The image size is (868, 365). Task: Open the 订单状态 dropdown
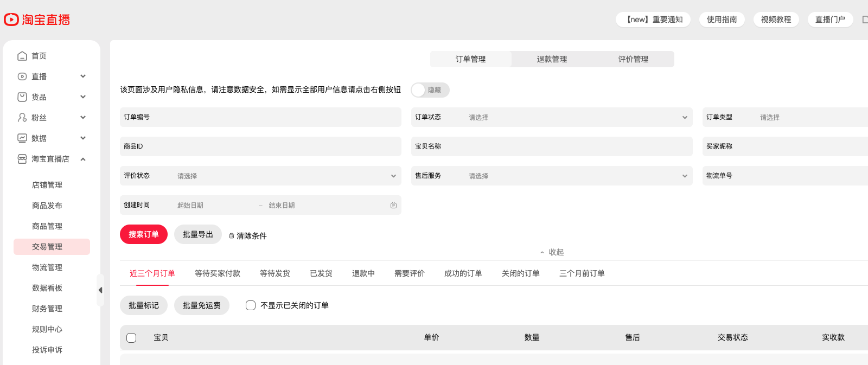[552, 117]
